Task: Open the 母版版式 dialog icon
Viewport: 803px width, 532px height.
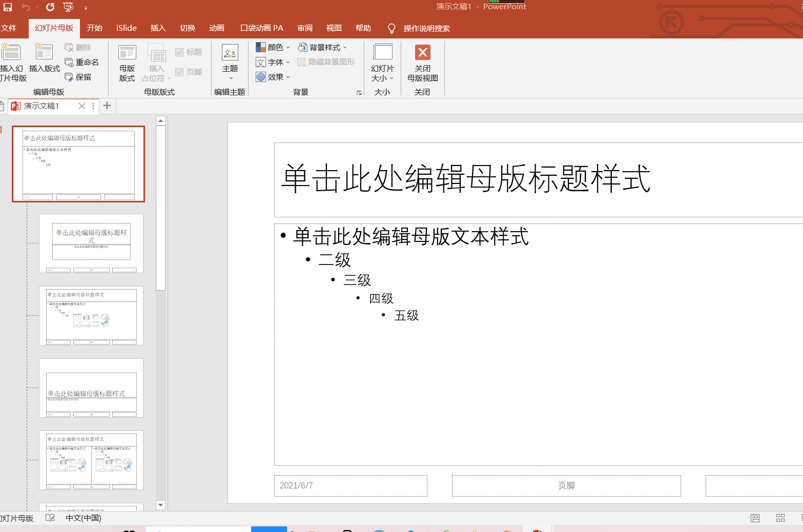Action: pyautogui.click(x=127, y=63)
